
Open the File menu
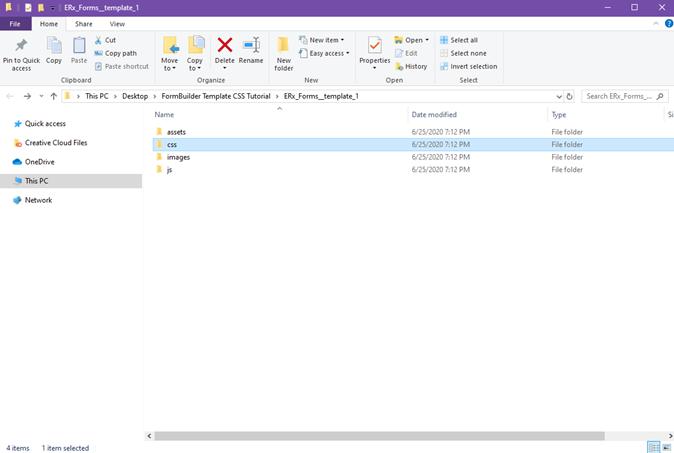tap(16, 23)
